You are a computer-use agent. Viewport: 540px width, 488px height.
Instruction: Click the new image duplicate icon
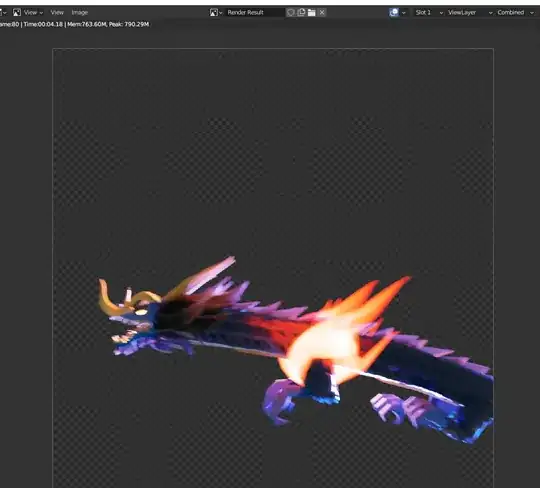[301, 12]
